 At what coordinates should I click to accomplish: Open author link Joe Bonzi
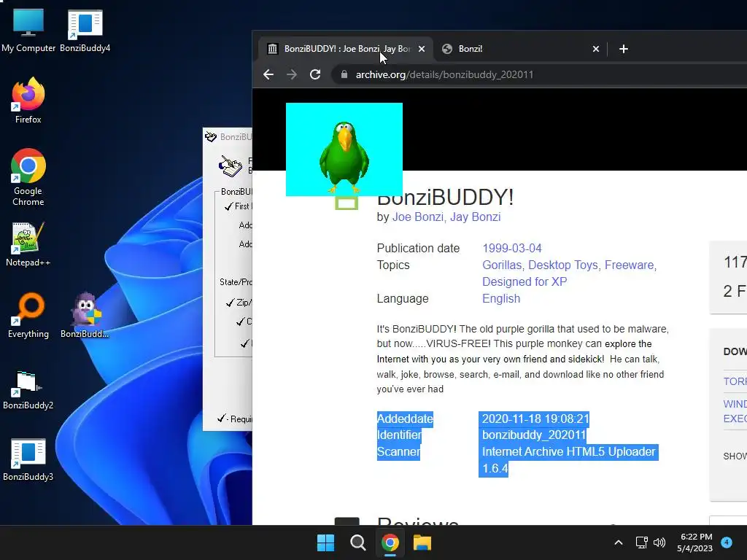pos(417,217)
